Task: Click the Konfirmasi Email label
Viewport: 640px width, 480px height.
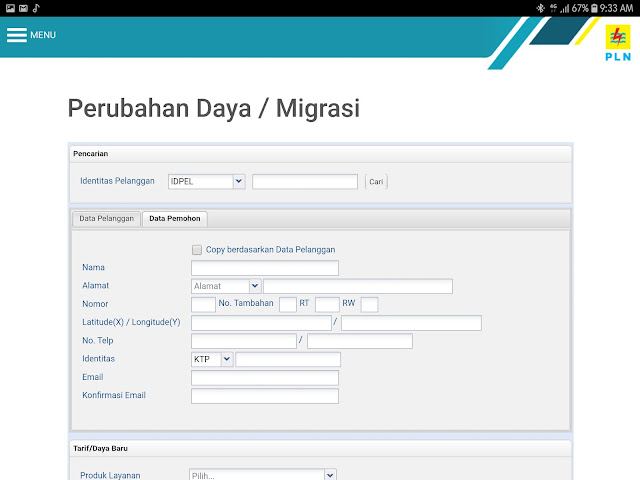Action: 114,395
